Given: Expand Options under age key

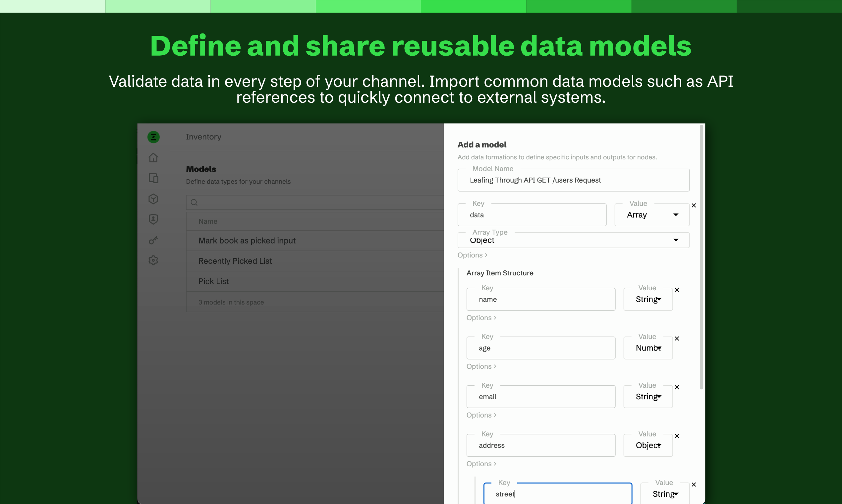Looking at the screenshot, I should 481,366.
